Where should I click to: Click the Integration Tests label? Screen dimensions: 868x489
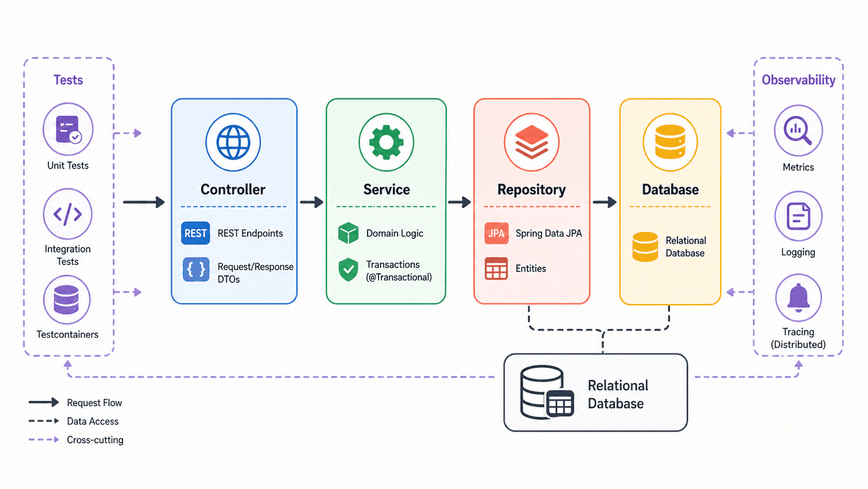[67, 255]
